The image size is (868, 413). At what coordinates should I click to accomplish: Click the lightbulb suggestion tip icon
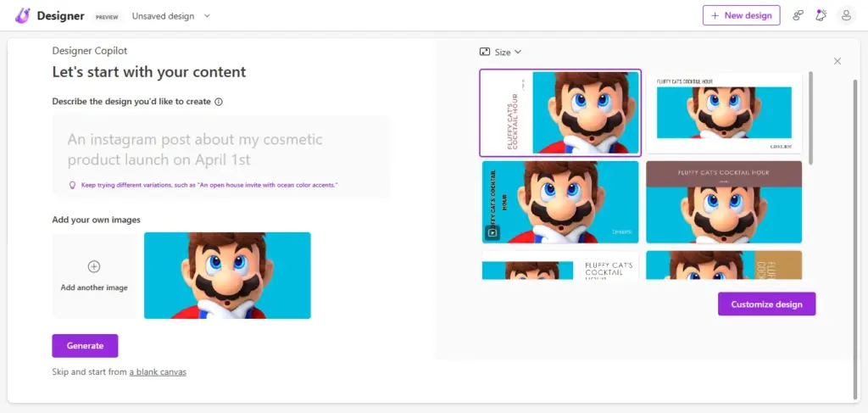[x=72, y=185]
